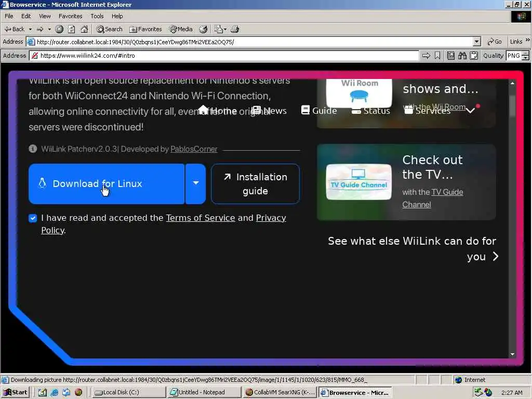The width and height of the screenshot is (532, 399).
Task: Click the Status nav item
Action: [371, 111]
